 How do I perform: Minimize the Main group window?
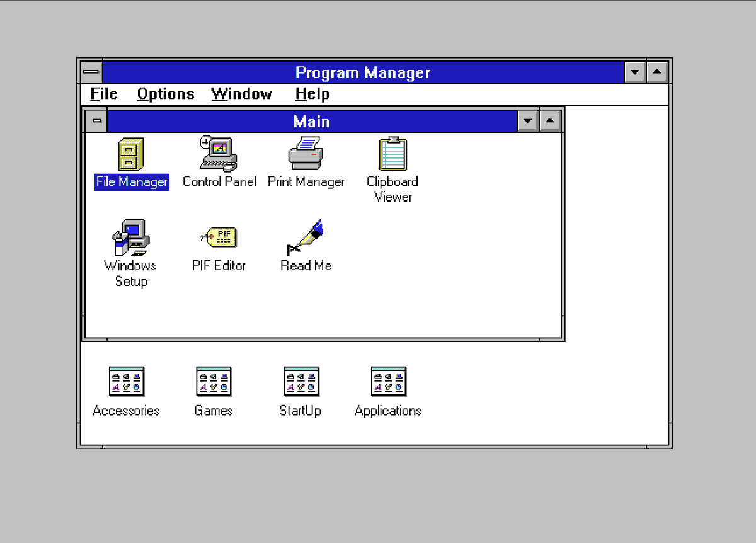tap(527, 120)
